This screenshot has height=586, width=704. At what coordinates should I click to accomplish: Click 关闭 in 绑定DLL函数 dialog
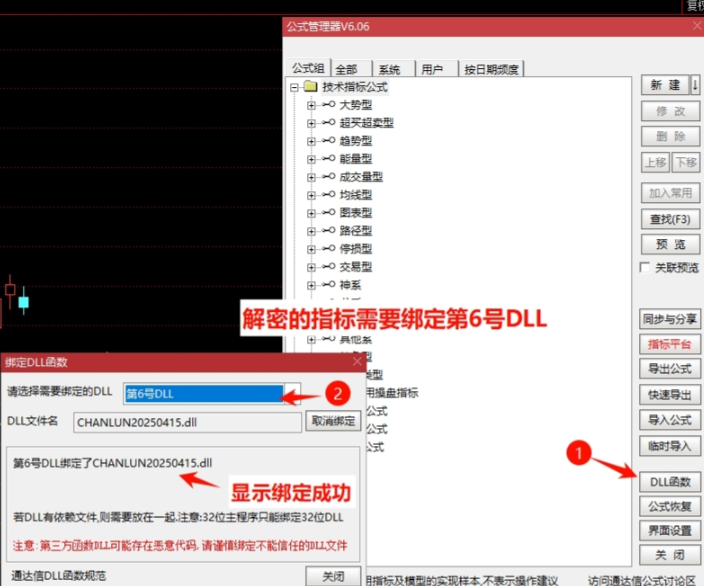(333, 576)
